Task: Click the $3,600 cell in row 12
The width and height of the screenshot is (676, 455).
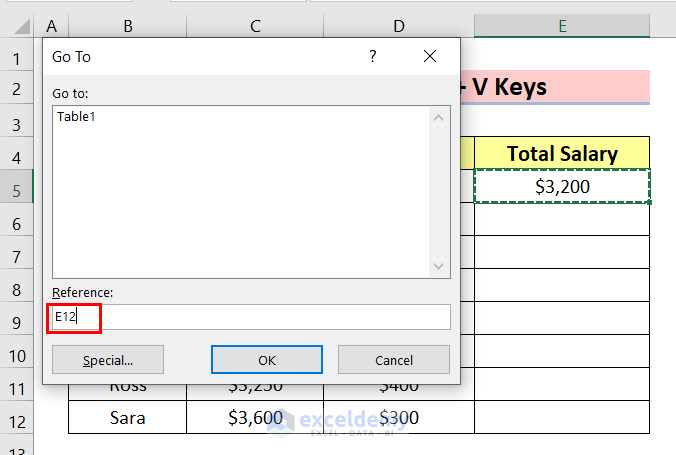Action: click(255, 417)
